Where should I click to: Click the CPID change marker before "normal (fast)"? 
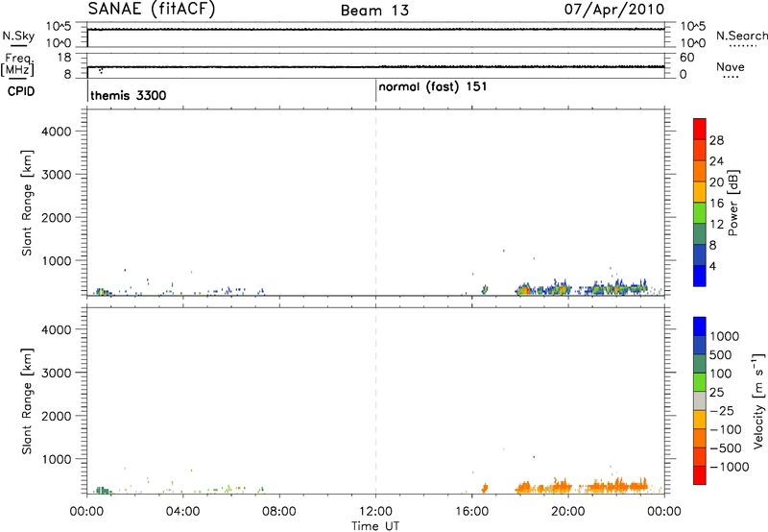tap(375, 90)
